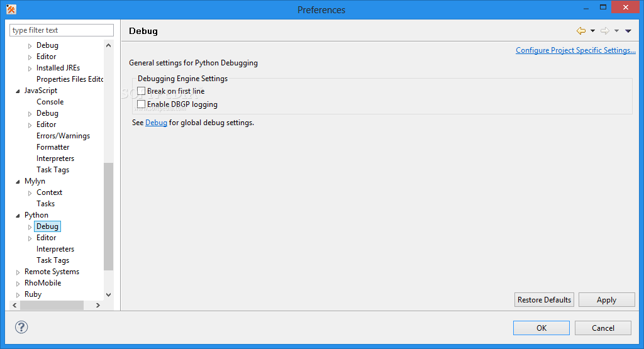Image resolution: width=644 pixels, height=349 pixels.
Task: Click tree horizontal scrollbar right arrow
Action: [97, 305]
